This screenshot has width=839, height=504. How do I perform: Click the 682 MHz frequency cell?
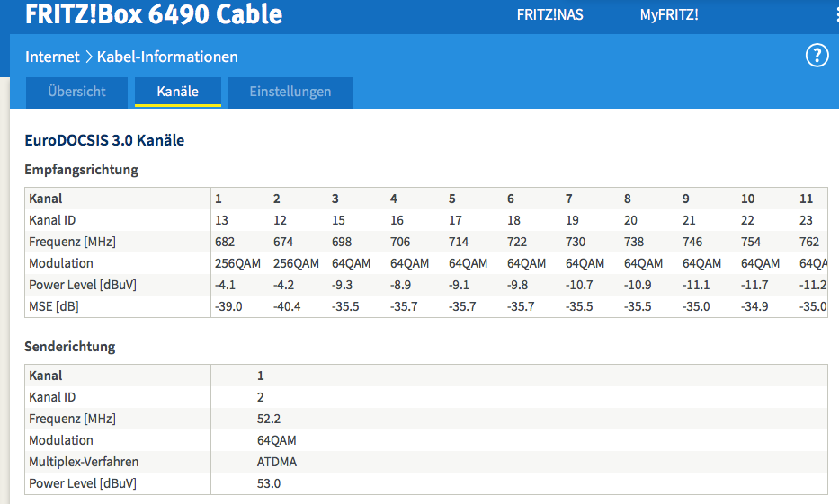[226, 242]
